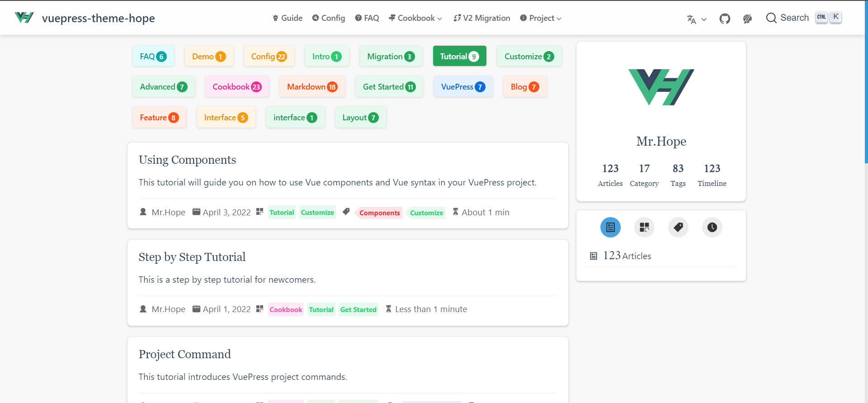Click the 17 Category stat

(x=644, y=175)
